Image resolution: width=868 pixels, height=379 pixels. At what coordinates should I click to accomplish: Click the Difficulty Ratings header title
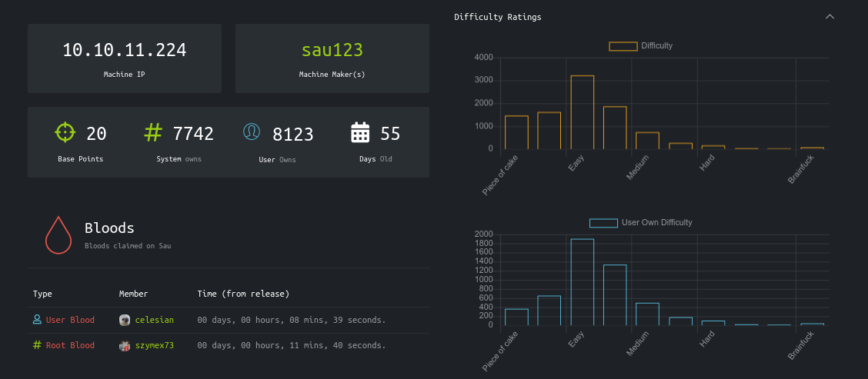[x=497, y=17]
